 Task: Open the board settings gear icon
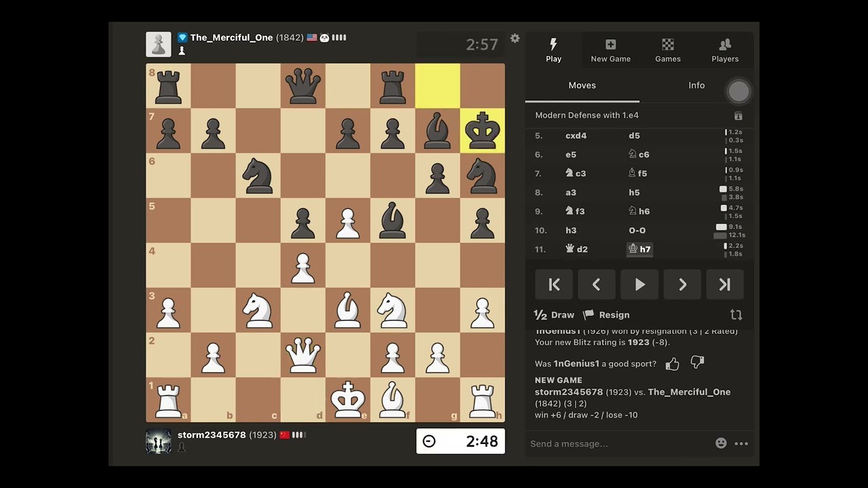coord(515,39)
